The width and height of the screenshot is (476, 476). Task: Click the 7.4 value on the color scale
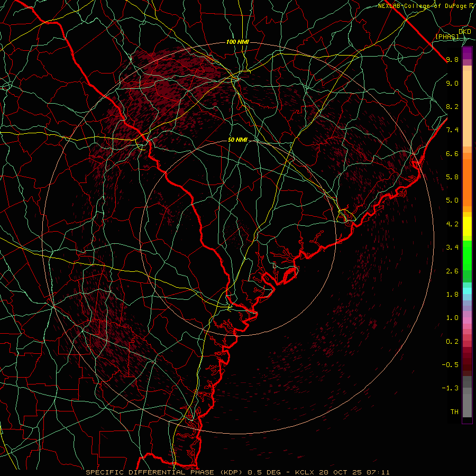point(452,130)
